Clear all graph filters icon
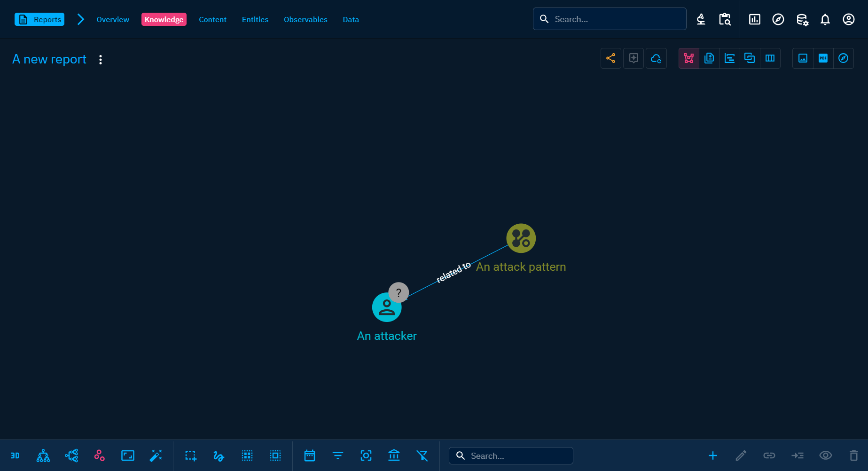This screenshot has height=471, width=868. 422,455
